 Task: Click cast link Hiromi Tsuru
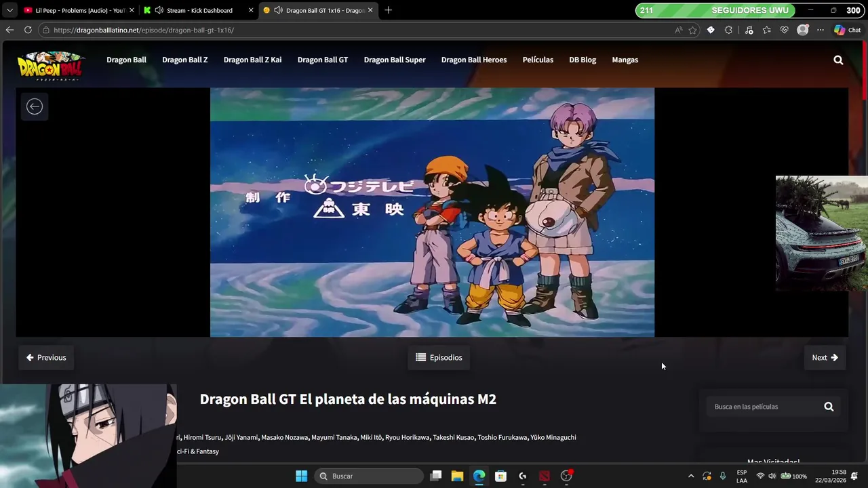[x=202, y=437]
